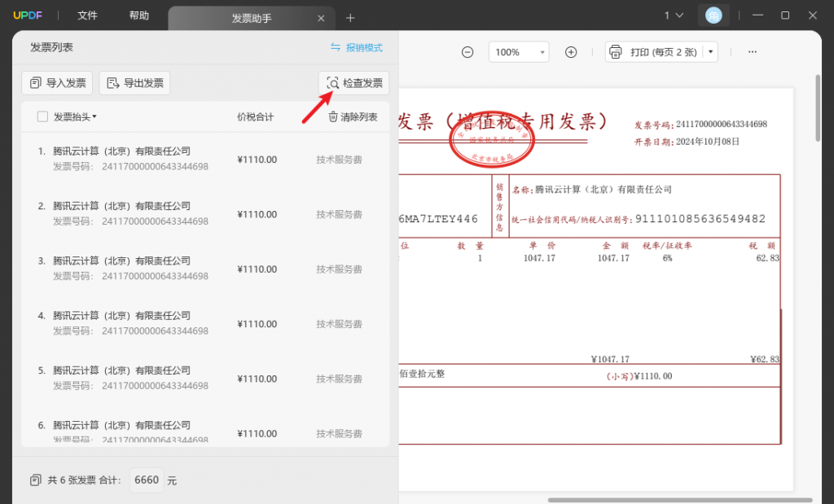
Task: Click the ¥1110.00 amount in row 1
Action: click(x=257, y=160)
